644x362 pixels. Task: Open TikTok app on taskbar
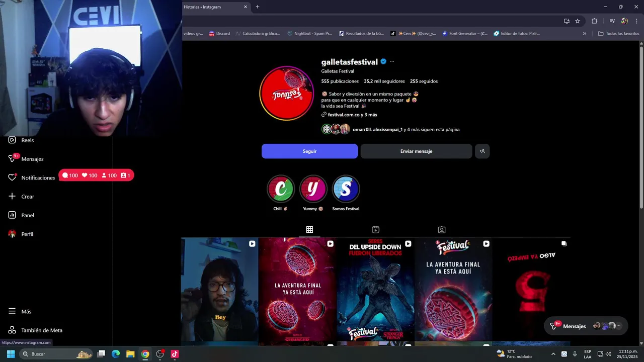click(x=175, y=354)
